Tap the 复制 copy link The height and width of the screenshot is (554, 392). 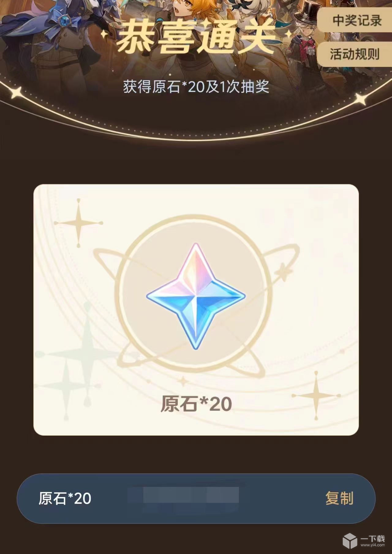pyautogui.click(x=339, y=498)
